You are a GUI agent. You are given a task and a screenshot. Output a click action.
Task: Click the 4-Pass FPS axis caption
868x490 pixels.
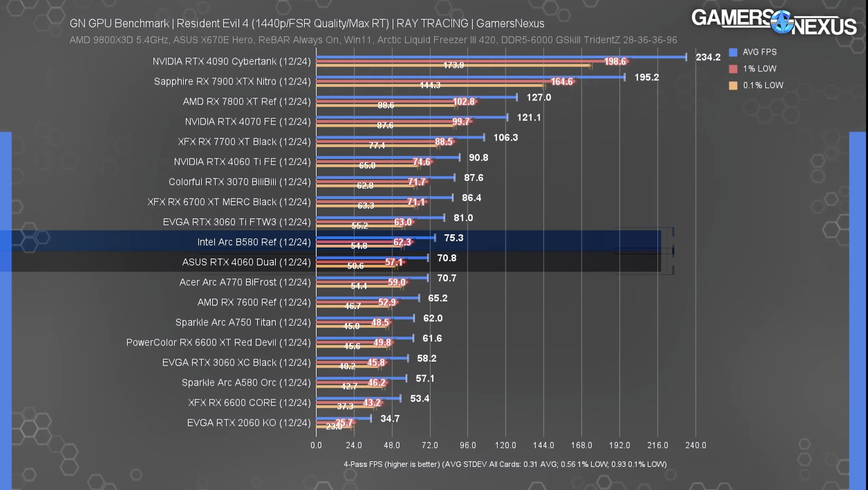[505, 464]
